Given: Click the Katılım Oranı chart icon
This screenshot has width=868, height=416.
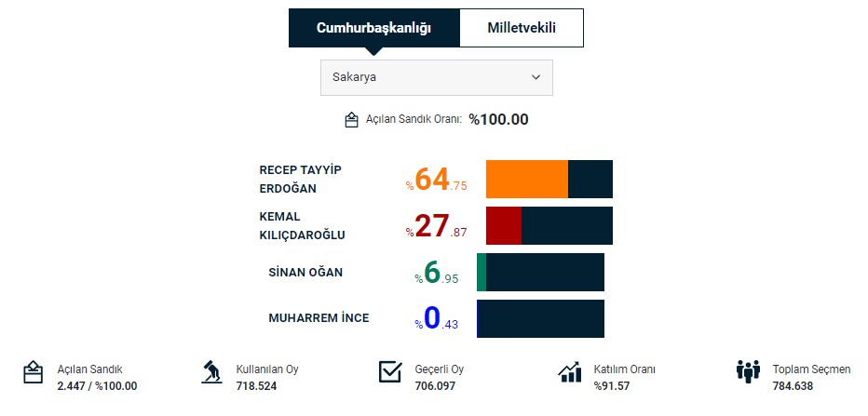Looking at the screenshot, I should [x=569, y=372].
